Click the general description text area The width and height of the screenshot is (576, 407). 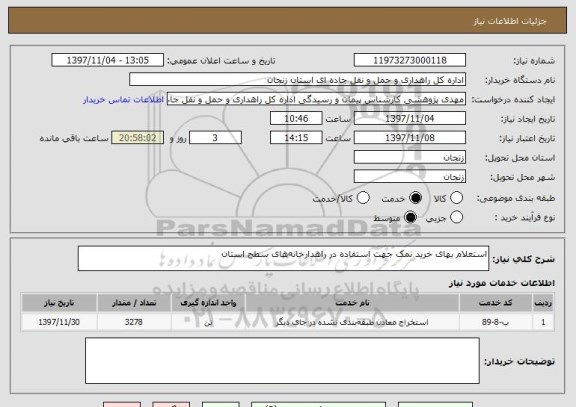point(283,259)
